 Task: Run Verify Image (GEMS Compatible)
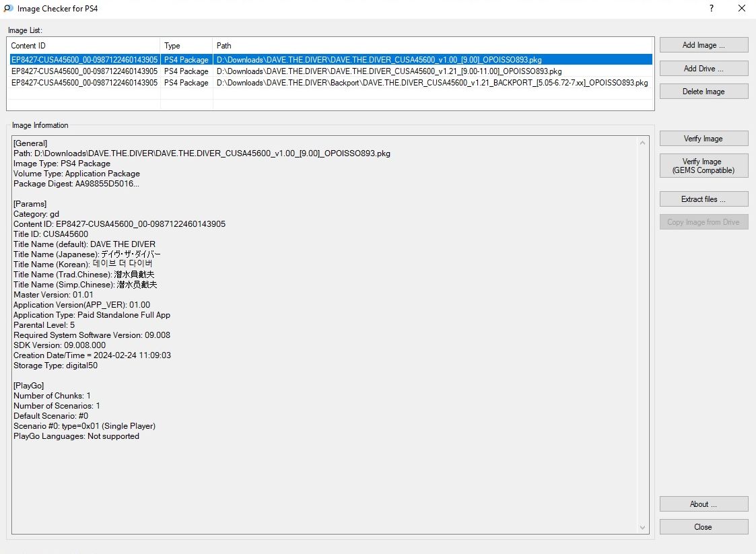click(x=703, y=166)
